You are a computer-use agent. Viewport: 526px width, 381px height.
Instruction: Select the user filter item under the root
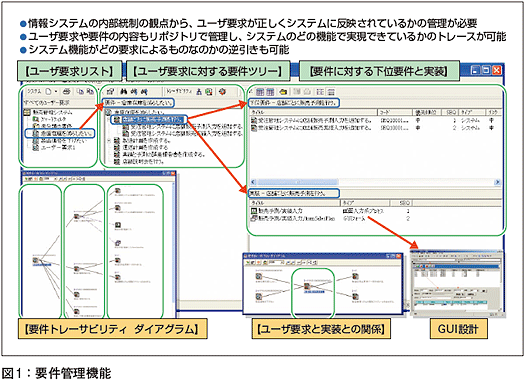[49, 119]
